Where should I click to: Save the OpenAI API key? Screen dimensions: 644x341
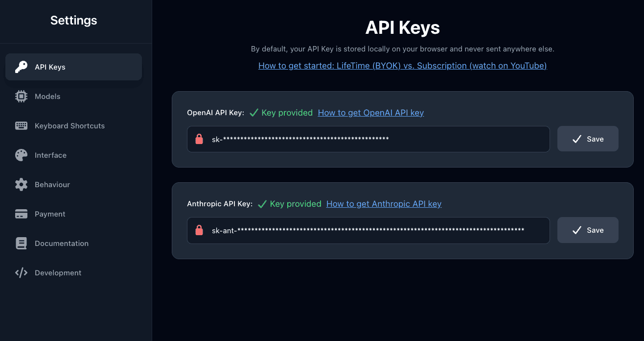pyautogui.click(x=588, y=139)
